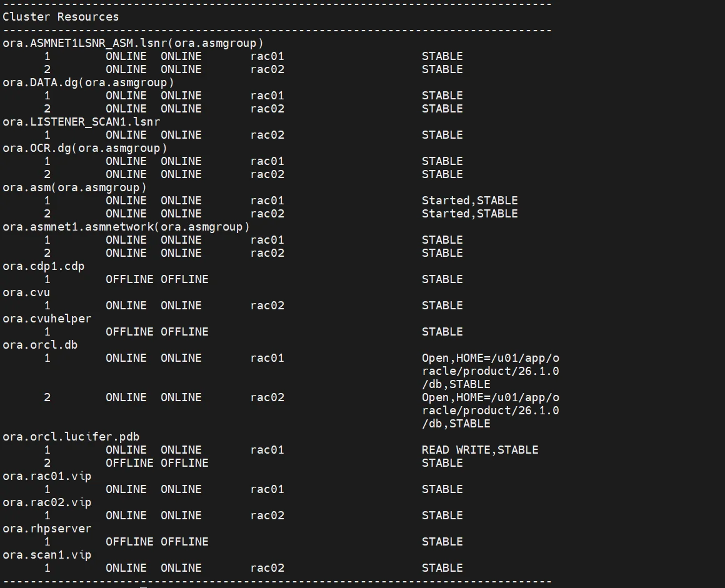Click the ora.ASMNET1LSNR_ASM.lsnr resource name
725x588 pixels.
[132, 43]
